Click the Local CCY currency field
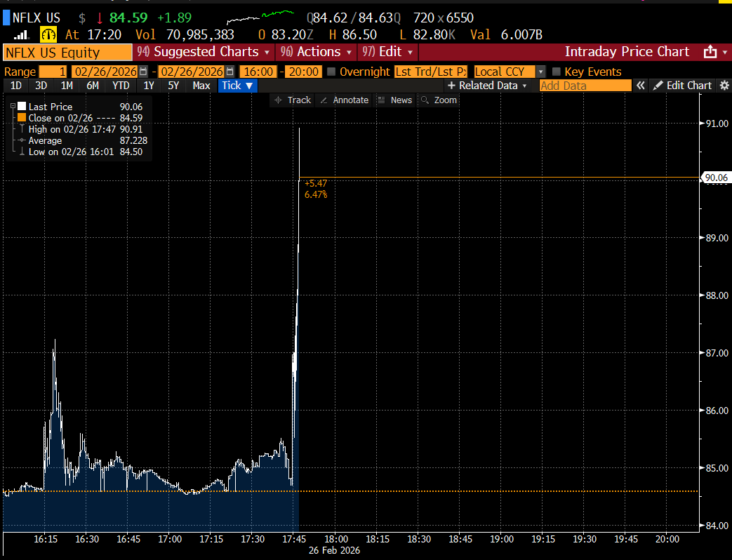 pos(505,72)
